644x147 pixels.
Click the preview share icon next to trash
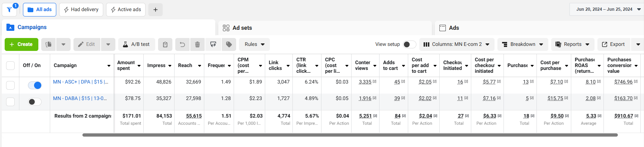(x=213, y=44)
